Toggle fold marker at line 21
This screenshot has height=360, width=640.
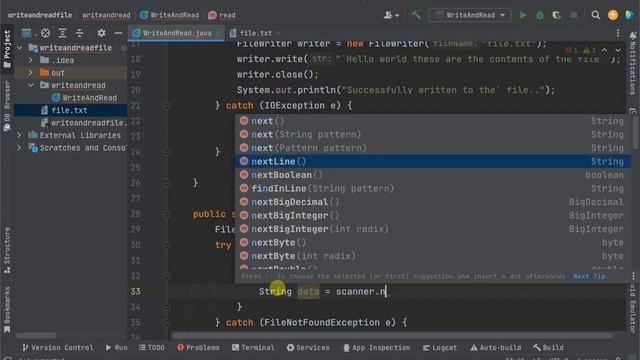[166, 106]
